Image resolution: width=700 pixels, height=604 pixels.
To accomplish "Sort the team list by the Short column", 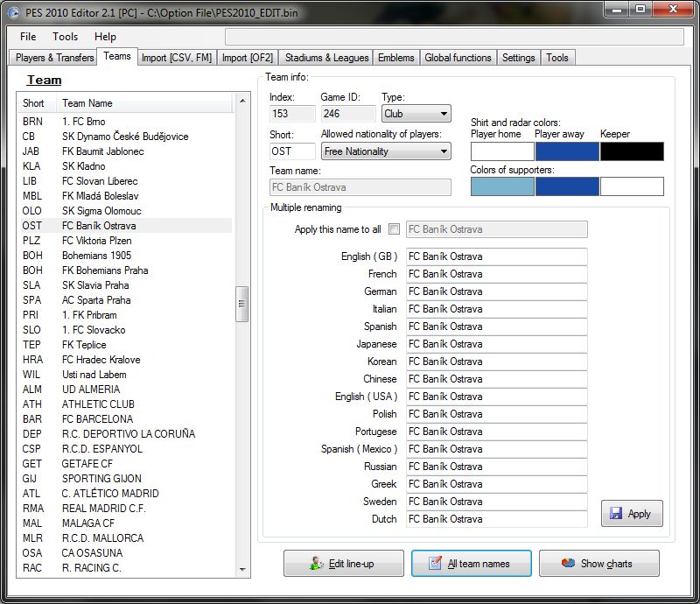I will 35,103.
